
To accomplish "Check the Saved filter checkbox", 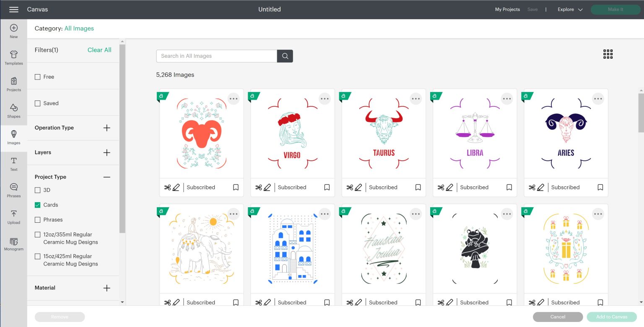I will pos(38,103).
